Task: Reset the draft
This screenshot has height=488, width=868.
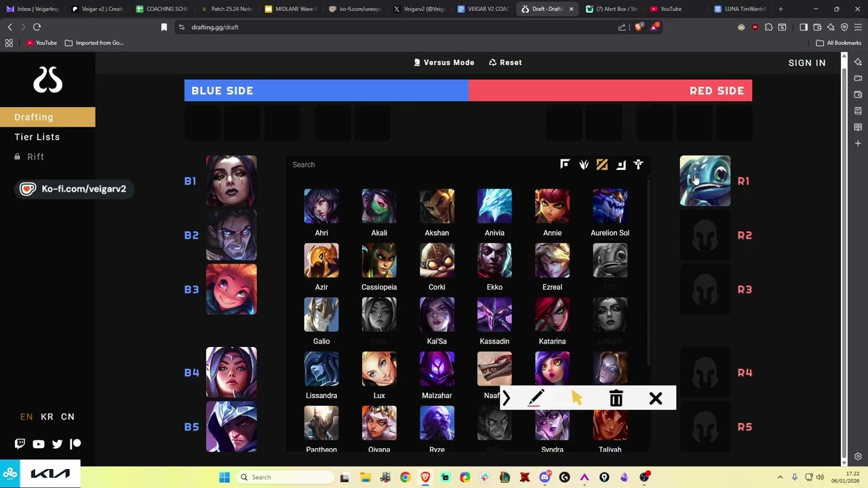Action: (x=505, y=62)
